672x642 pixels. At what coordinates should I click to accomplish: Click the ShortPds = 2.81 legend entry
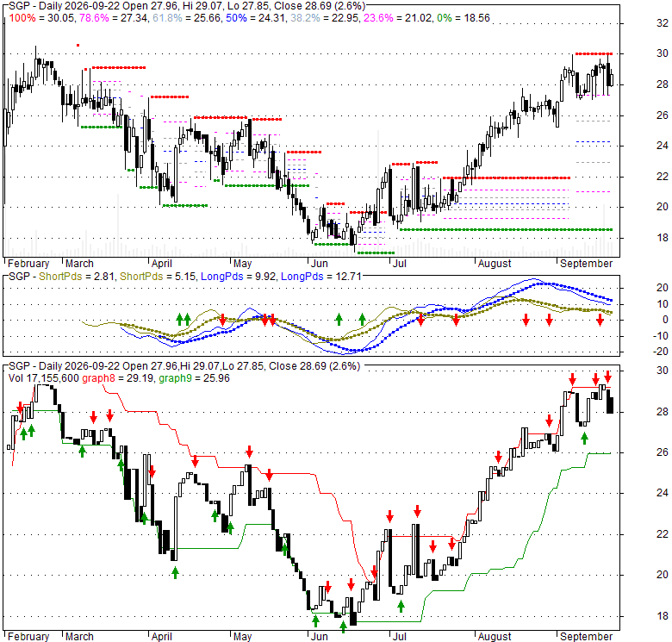[77, 277]
